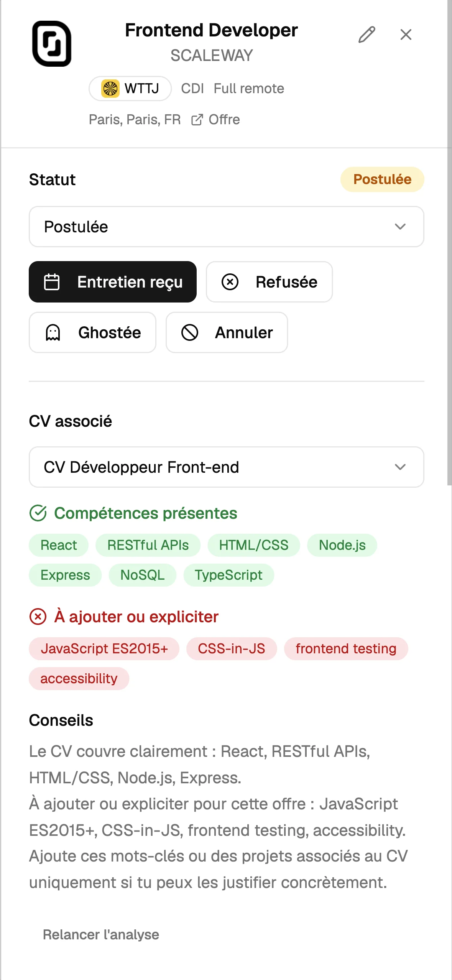The height and width of the screenshot is (980, 452).
Task: Click the WTTJ source badge
Action: click(130, 89)
